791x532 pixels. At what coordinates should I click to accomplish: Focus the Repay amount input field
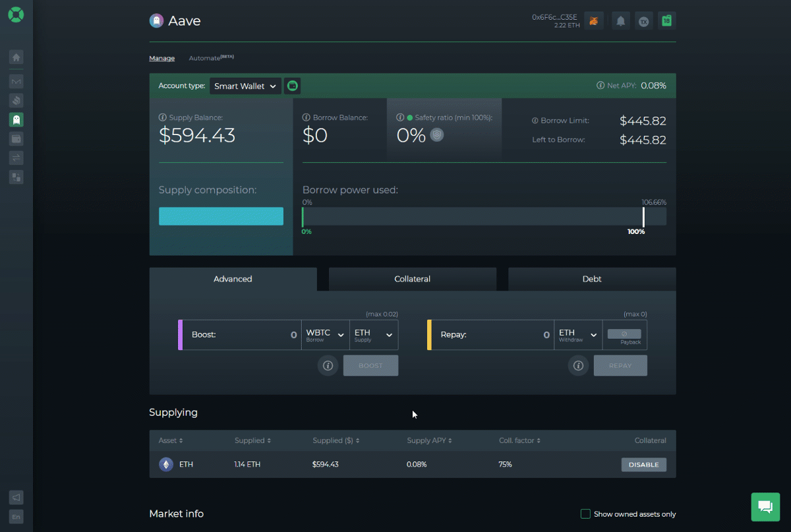point(492,335)
